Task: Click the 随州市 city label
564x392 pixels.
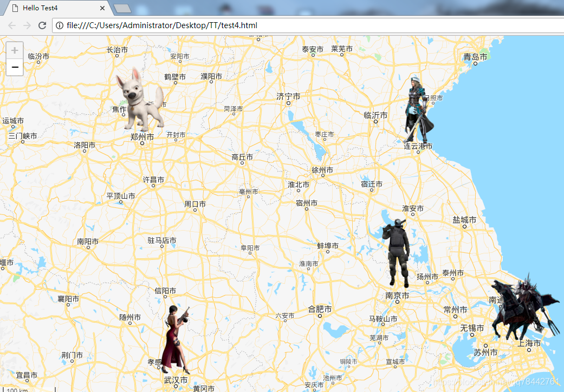Action: point(130,317)
